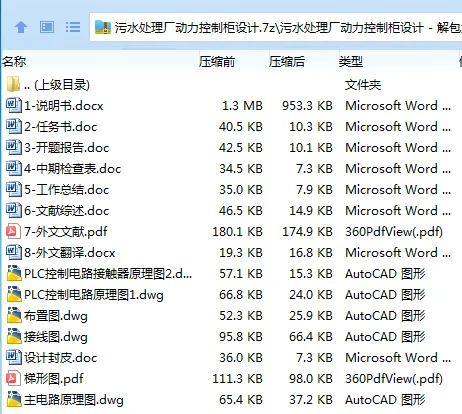Screen dimensions: 462x414
Task: Select the AutoCAD icon of 布置图.dwg
Action: (x=13, y=315)
